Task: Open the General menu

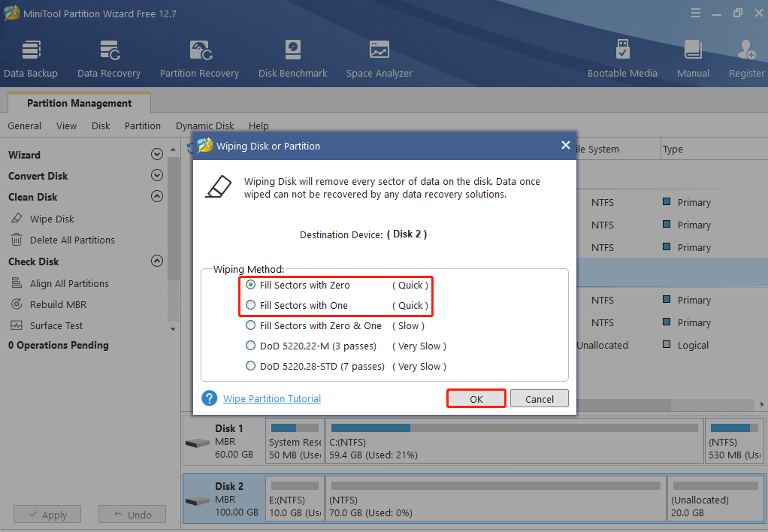Action: pyautogui.click(x=25, y=126)
